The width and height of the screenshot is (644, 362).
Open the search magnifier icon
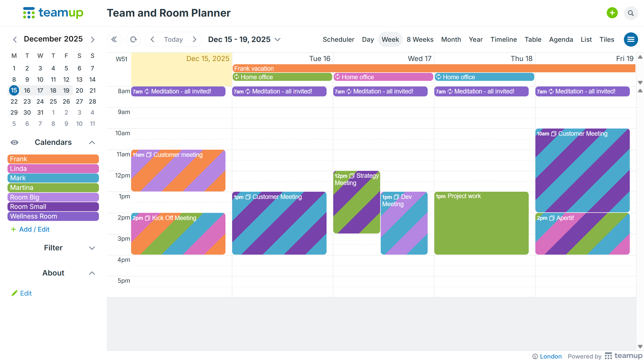tap(631, 13)
